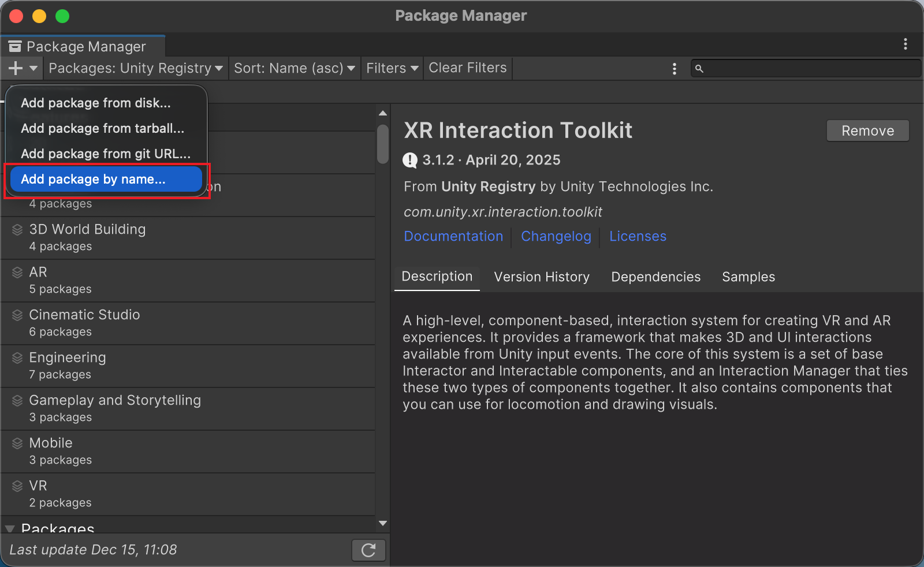The height and width of the screenshot is (567, 924).
Task: Click the search magnifier icon
Action: (x=699, y=69)
